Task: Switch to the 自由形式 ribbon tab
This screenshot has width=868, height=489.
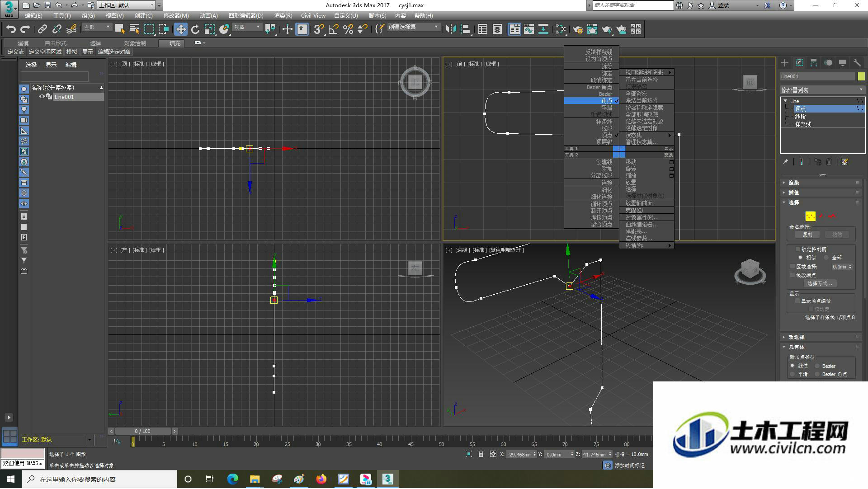Action: [x=55, y=43]
